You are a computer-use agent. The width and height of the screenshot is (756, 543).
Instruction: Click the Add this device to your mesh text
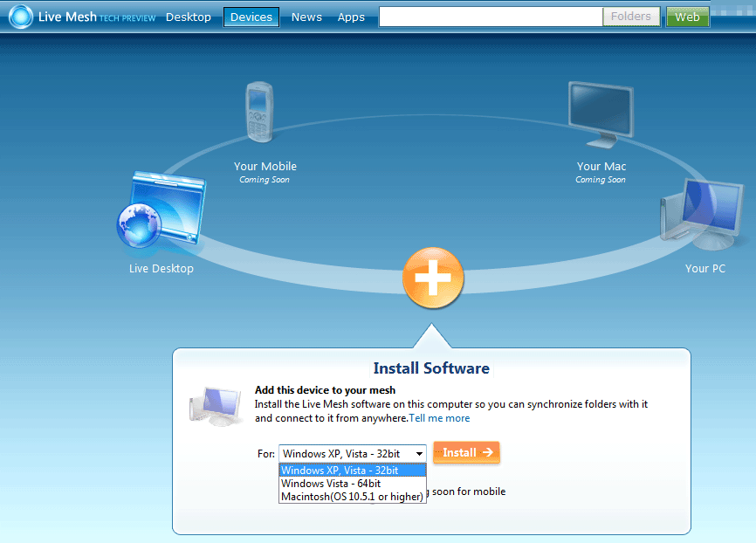[325, 390]
